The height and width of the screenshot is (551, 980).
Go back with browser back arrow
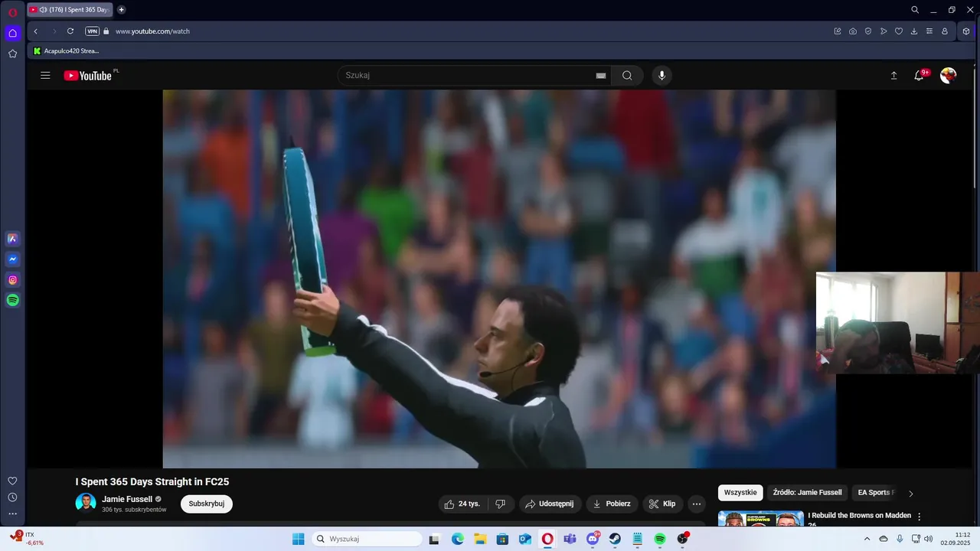36,31
